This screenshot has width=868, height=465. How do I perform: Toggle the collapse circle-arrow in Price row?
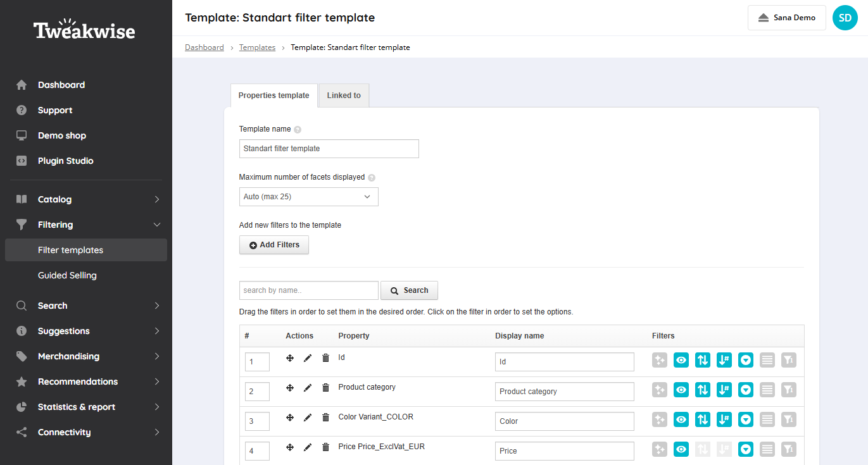746,449
